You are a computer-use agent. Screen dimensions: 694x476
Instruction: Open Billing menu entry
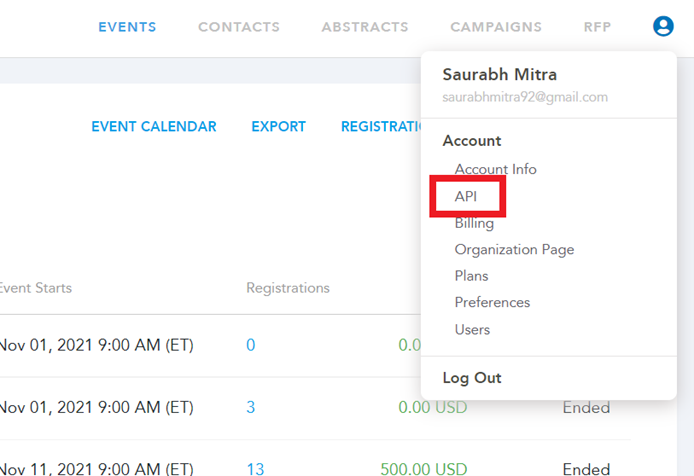(474, 223)
